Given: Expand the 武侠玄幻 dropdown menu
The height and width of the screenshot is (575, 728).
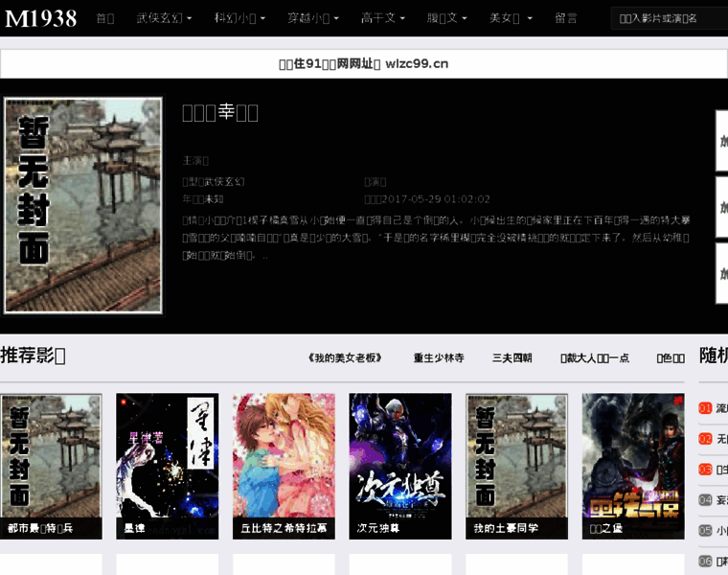Looking at the screenshot, I should (164, 18).
